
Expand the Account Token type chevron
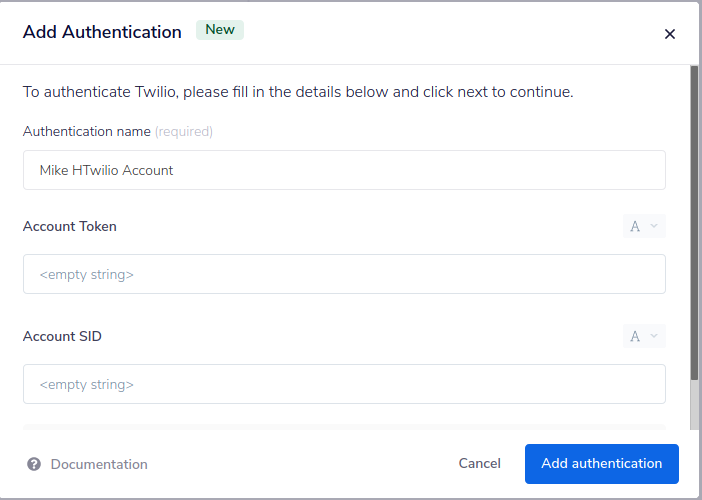(x=655, y=227)
